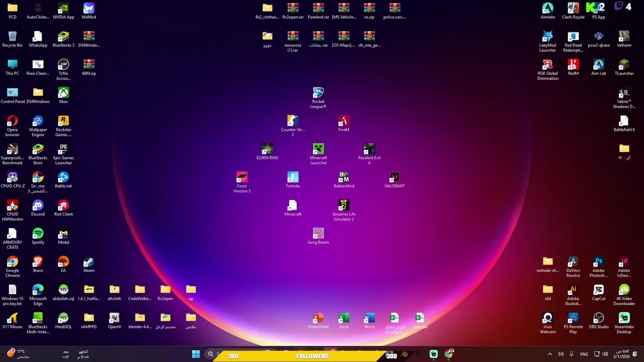Select the Xbox app icon
This screenshot has width=644, height=362.
pos(63,96)
